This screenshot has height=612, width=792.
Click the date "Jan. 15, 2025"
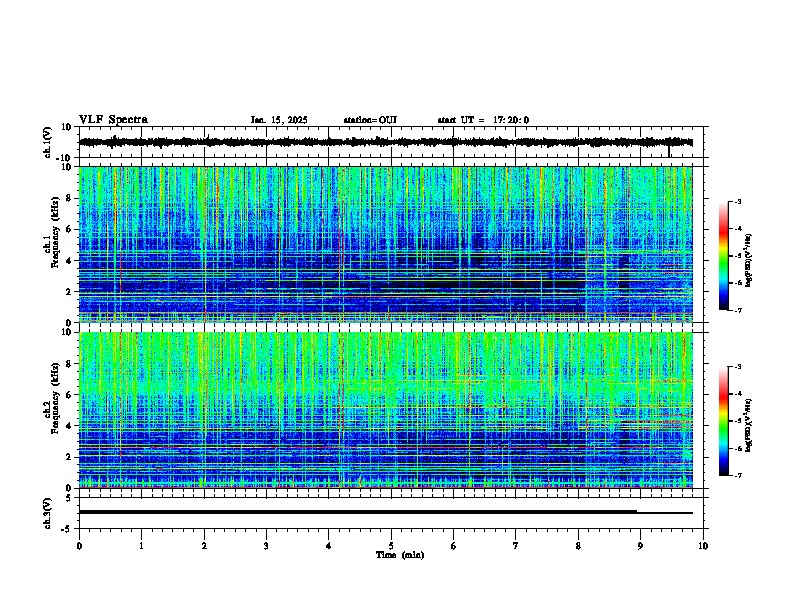[x=279, y=120]
